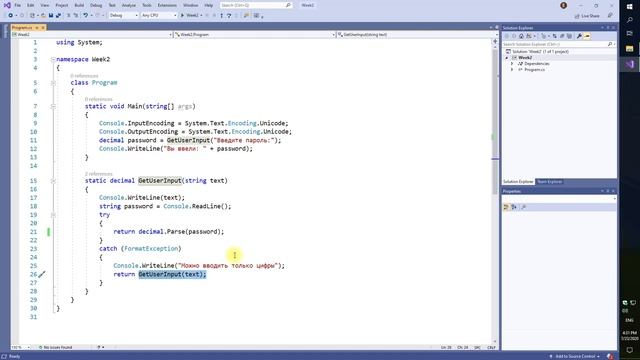Pin the Program.cs tab
This screenshot has height=360, width=640.
tap(37, 27)
